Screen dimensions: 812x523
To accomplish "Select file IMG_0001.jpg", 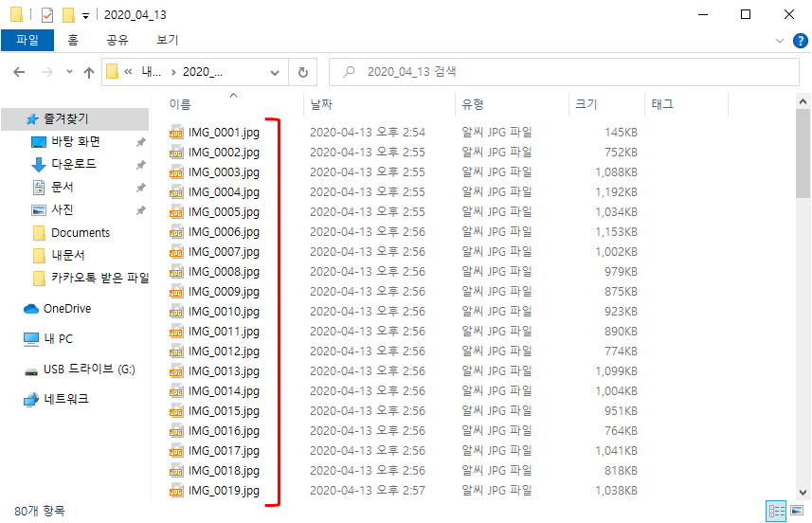I will coord(224,133).
